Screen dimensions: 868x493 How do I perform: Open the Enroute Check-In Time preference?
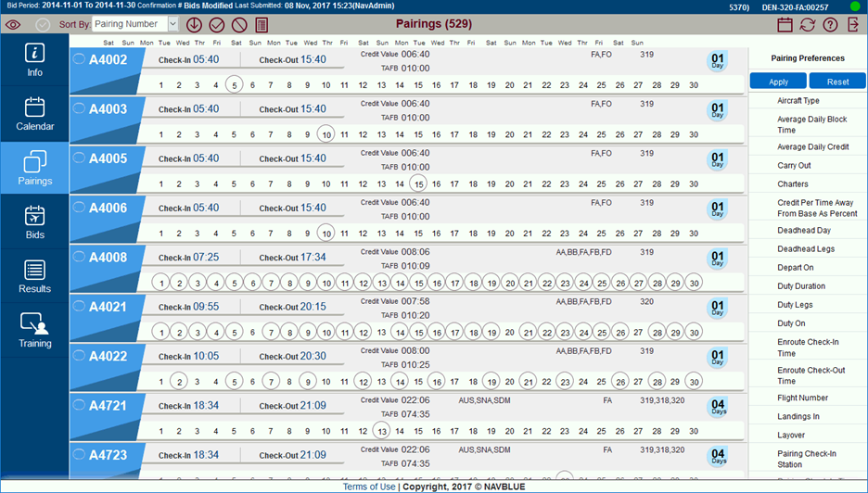click(808, 348)
